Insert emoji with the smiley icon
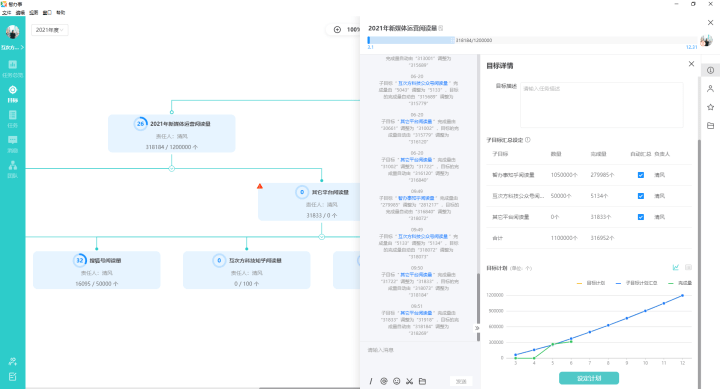The image size is (720, 389). [397, 381]
